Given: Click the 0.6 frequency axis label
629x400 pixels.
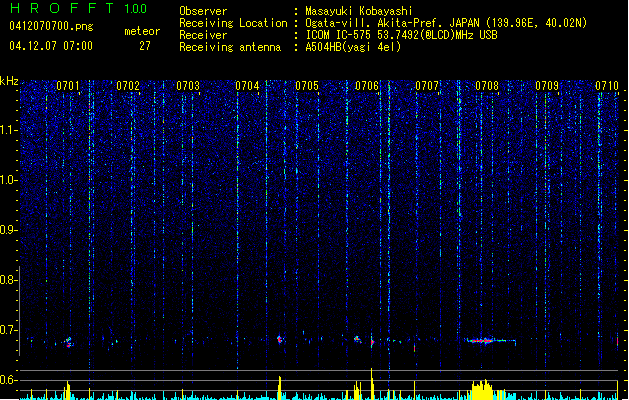Looking at the screenshot, I should pos(8,380).
